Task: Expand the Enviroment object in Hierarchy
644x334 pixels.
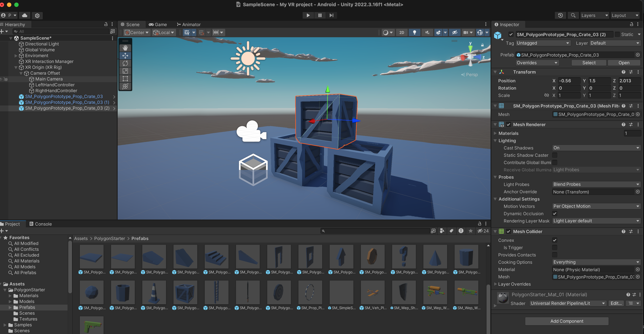Action: click(x=16, y=56)
